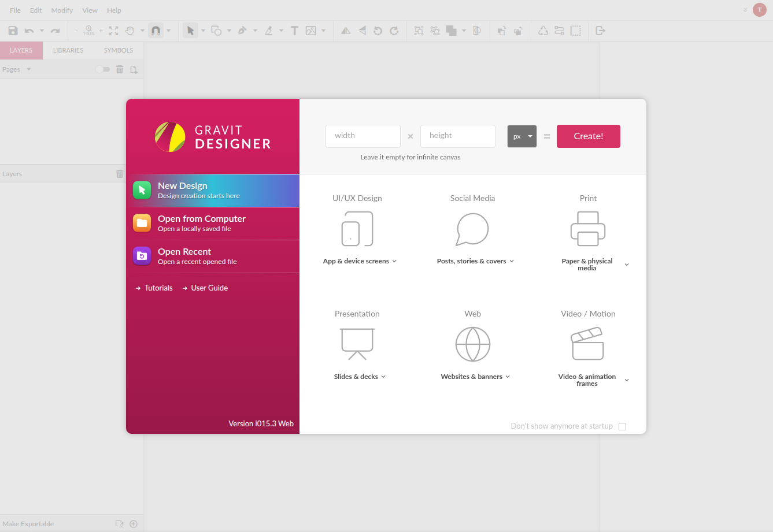
Task: Click the Rotate clockwise icon
Action: (x=394, y=31)
